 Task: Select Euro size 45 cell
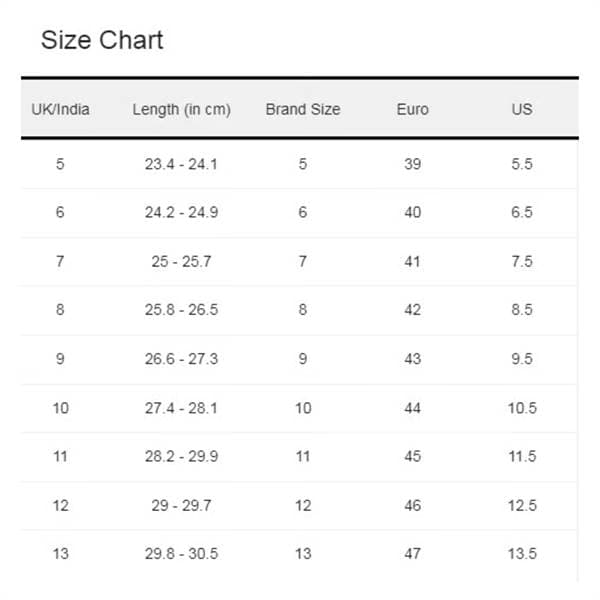412,456
